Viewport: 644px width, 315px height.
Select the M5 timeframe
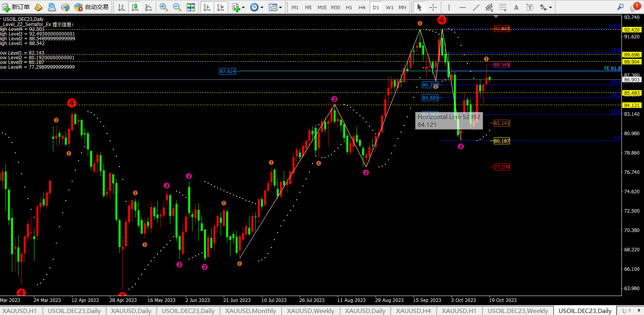(x=308, y=7)
